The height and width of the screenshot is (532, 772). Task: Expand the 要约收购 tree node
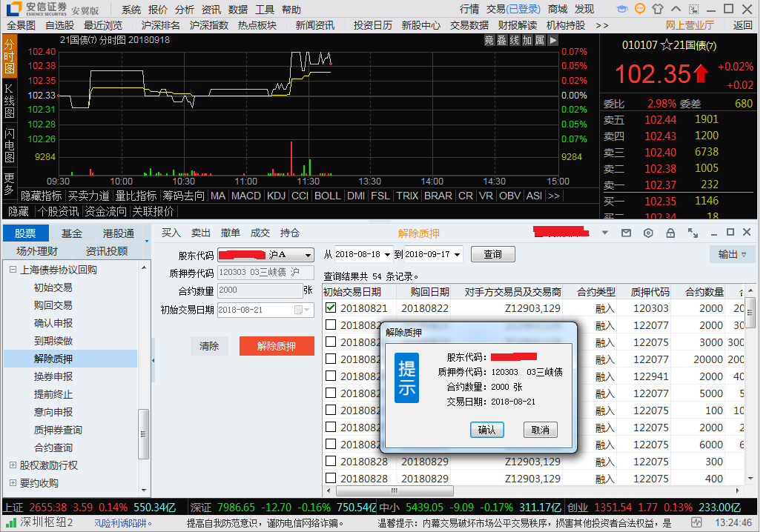pyautogui.click(x=13, y=483)
